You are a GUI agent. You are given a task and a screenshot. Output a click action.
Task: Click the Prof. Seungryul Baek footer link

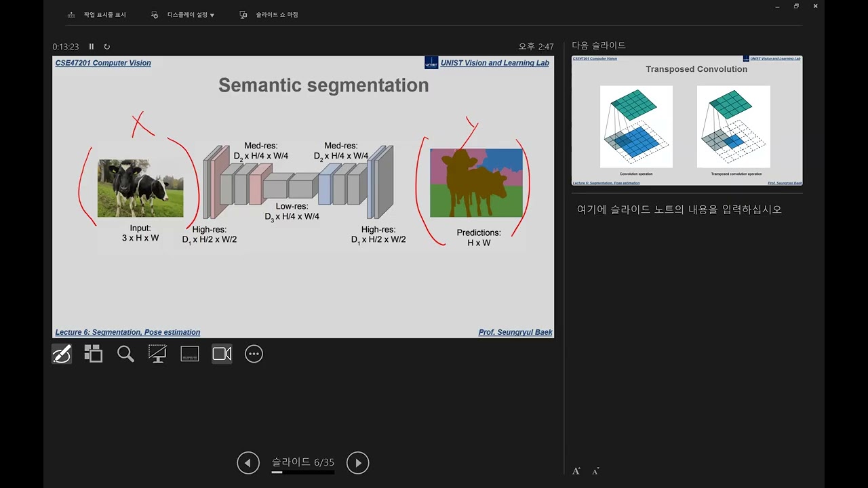[515, 332]
